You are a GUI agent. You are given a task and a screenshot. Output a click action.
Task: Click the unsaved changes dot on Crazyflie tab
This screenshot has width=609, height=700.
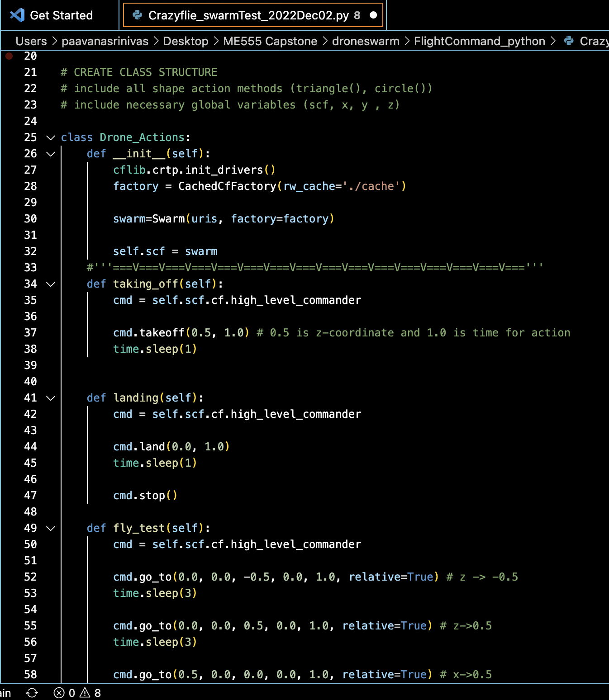pyautogui.click(x=373, y=15)
